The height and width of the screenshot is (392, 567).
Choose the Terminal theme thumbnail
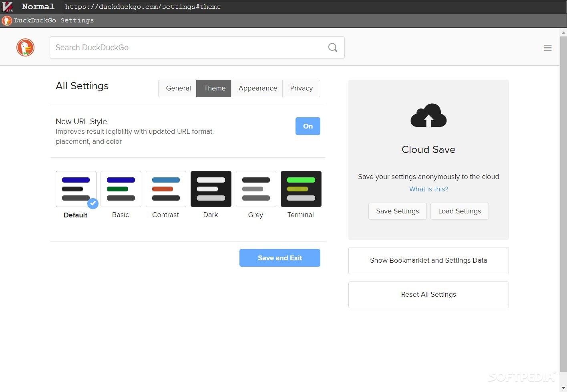click(x=301, y=189)
